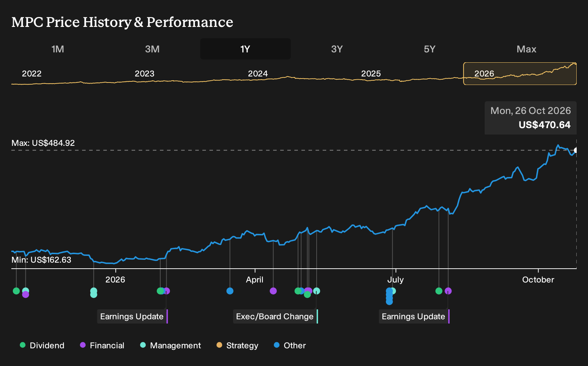Viewport: 588px width, 366px height.
Task: Click highlighted 2026 range window on overview chart
Action: pyautogui.click(x=520, y=74)
